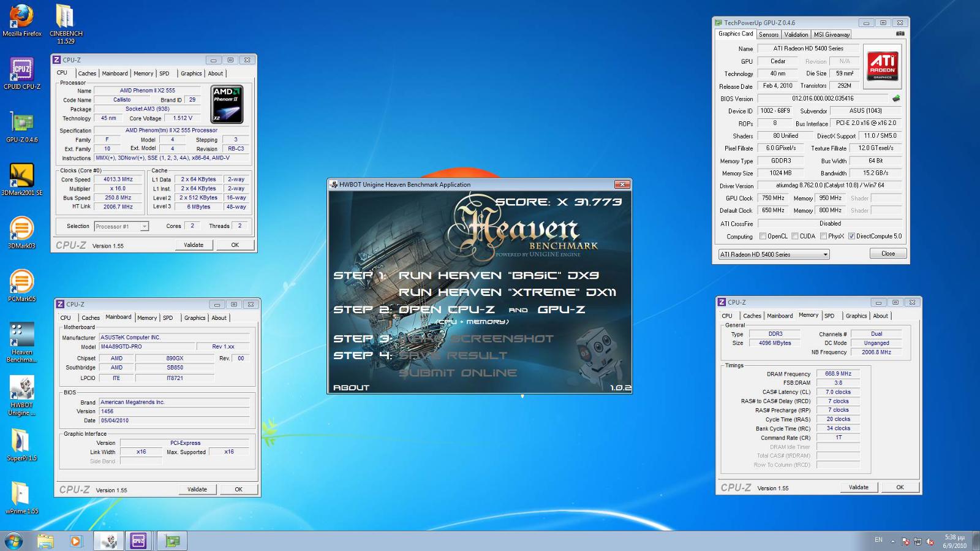Viewport: 980px width, 551px height.
Task: Launch GPU-Z 0.4.6 desktop shortcut
Action: click(x=22, y=127)
